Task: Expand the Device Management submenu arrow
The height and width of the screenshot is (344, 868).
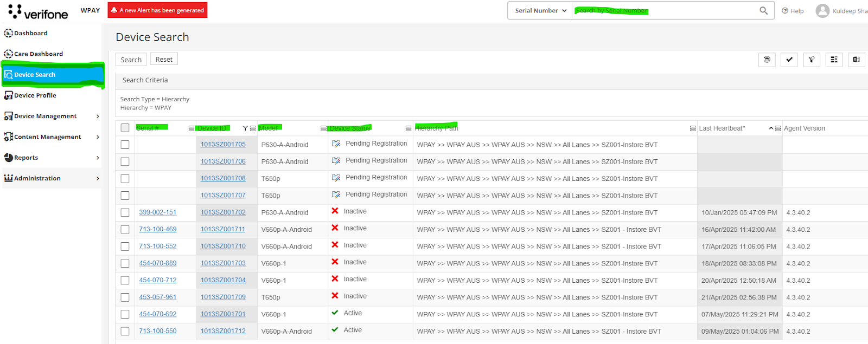Action: tap(98, 116)
